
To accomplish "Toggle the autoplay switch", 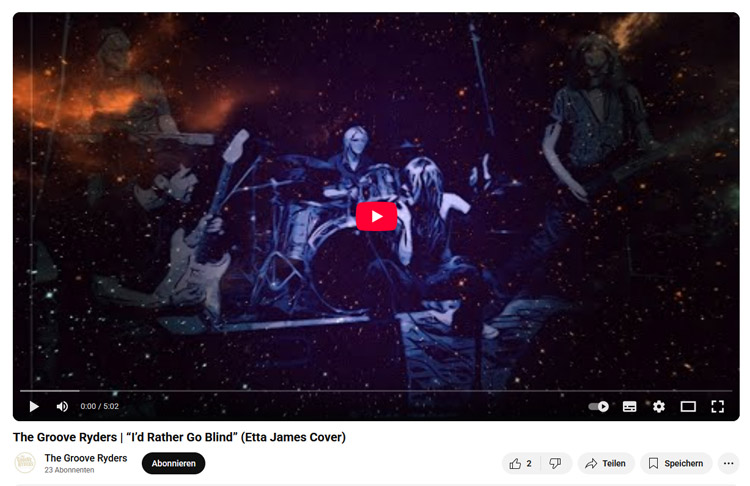I will (598, 407).
